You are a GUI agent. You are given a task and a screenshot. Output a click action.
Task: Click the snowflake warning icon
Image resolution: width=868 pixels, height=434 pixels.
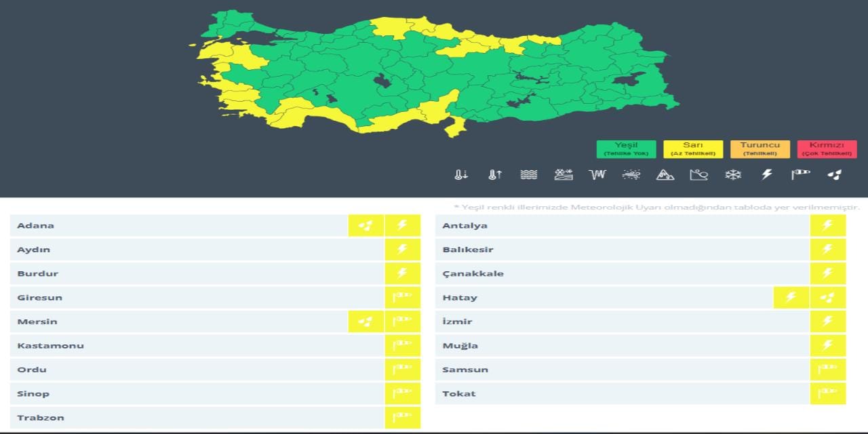732,174
